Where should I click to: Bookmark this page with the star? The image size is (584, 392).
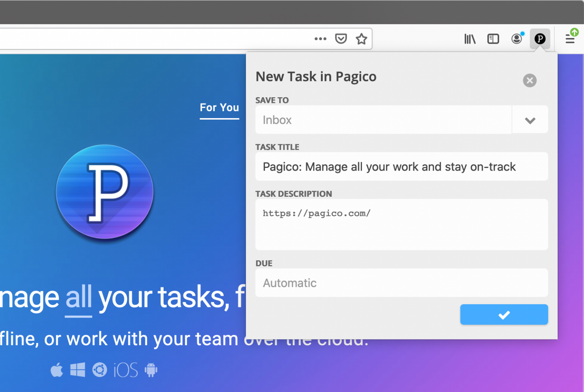click(361, 39)
